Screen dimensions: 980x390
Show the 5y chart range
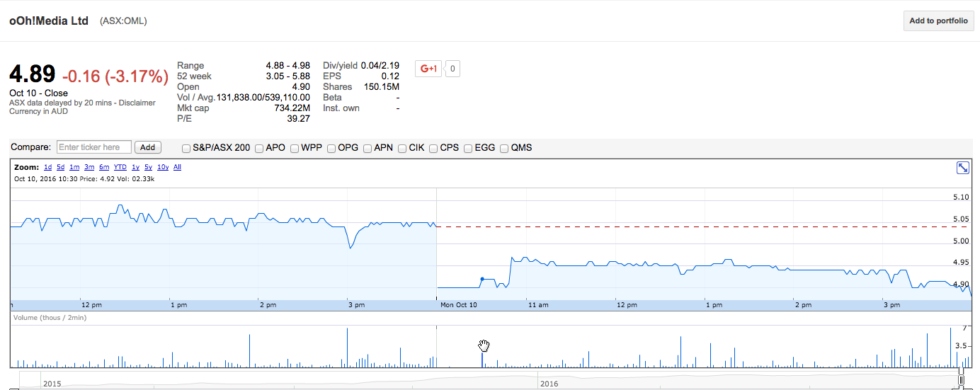(x=148, y=168)
